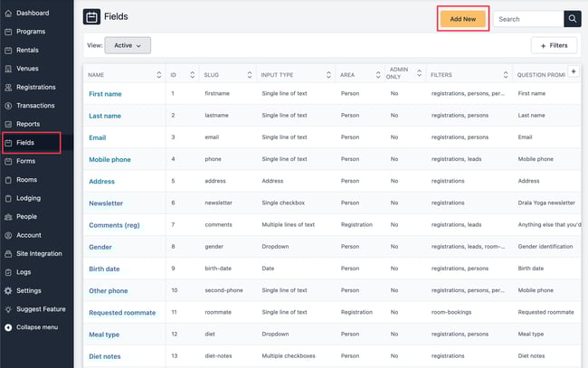Click the 'Multiple checkboxes' input type cell
Screen dimensions: 588x368
(x=289, y=356)
